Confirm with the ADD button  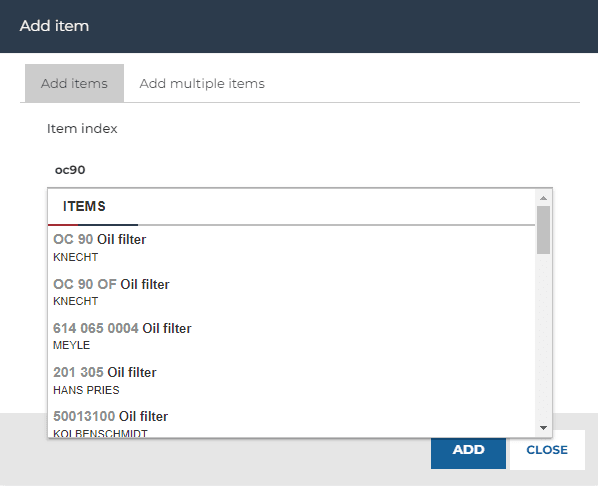pos(468,450)
